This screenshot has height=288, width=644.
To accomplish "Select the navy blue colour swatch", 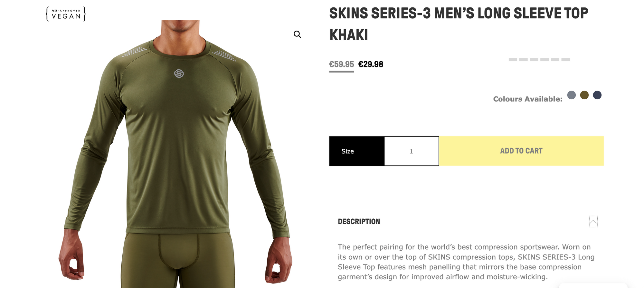I will click(x=597, y=95).
